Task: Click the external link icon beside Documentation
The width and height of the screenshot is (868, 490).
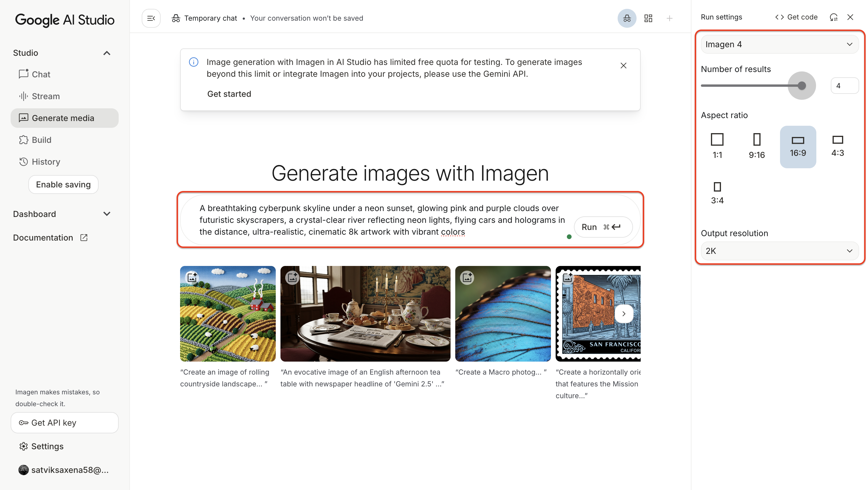Action: (84, 238)
